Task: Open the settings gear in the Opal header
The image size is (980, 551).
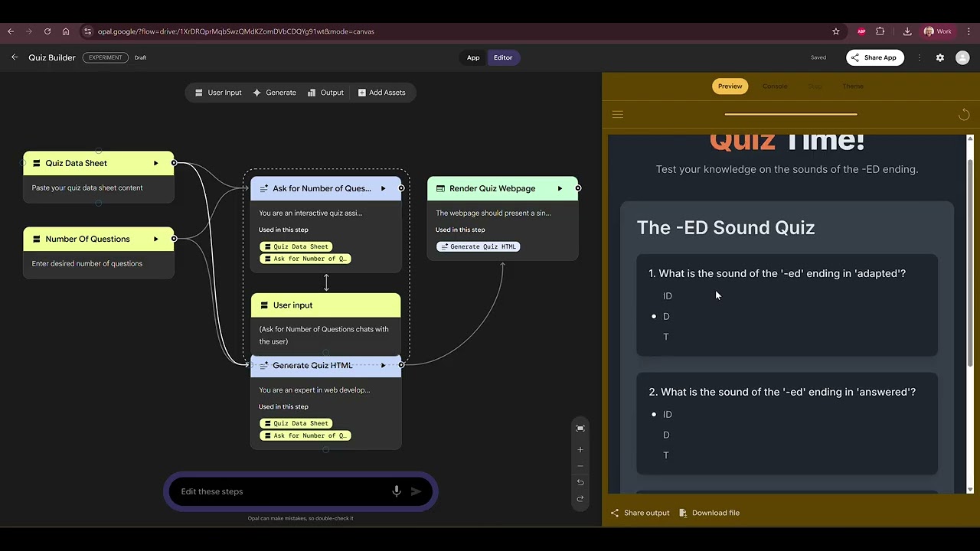Action: click(940, 57)
